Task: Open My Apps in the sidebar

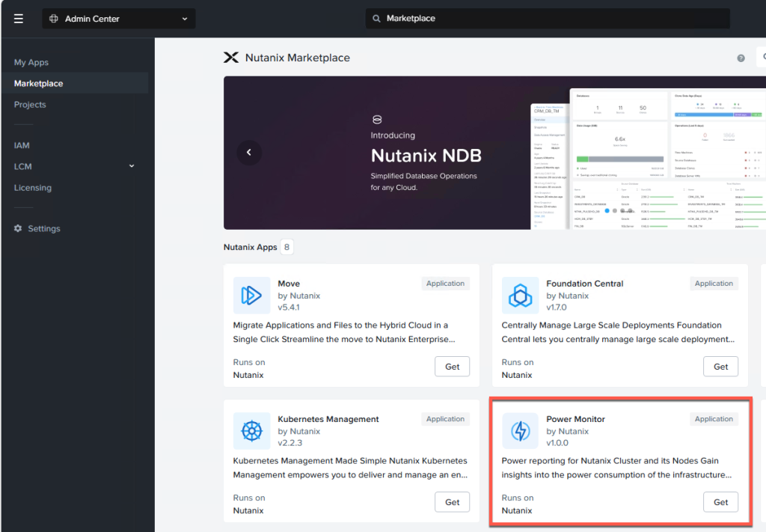Action: [x=31, y=63]
